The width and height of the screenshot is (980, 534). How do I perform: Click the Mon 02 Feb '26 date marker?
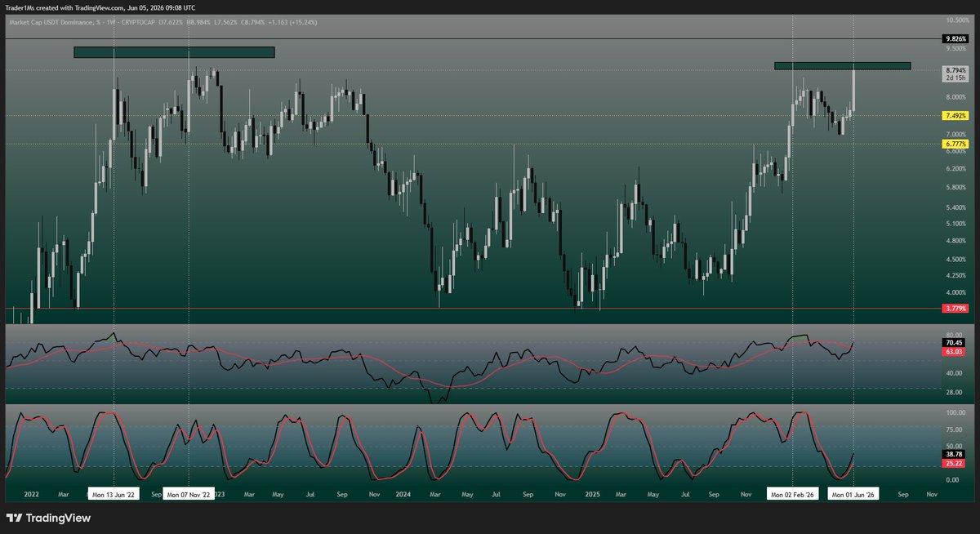pos(793,495)
